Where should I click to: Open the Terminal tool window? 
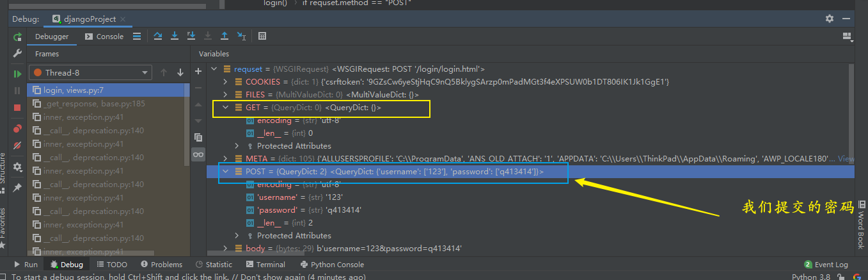click(x=265, y=265)
